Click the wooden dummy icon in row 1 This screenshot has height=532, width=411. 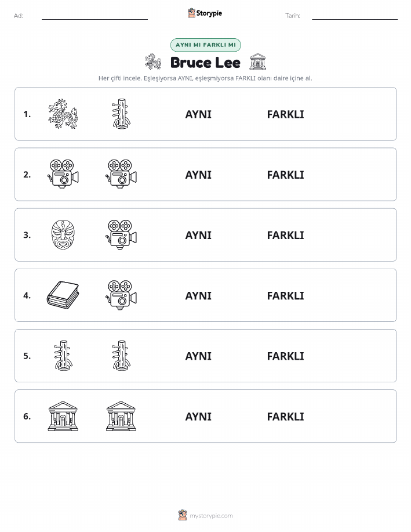point(121,114)
